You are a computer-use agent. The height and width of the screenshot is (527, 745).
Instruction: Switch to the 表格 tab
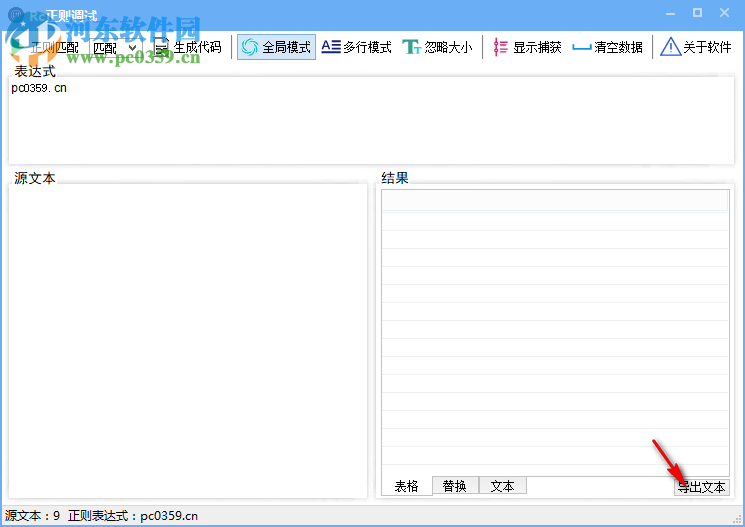(407, 486)
